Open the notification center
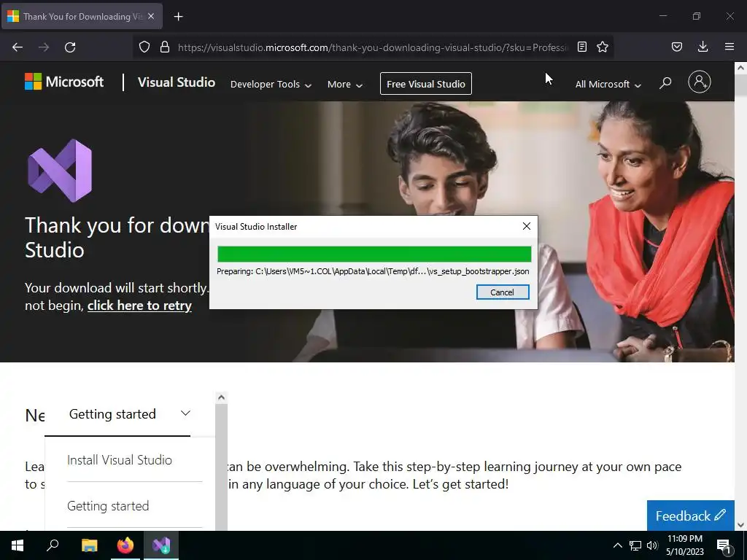The height and width of the screenshot is (560, 747). coord(724,547)
